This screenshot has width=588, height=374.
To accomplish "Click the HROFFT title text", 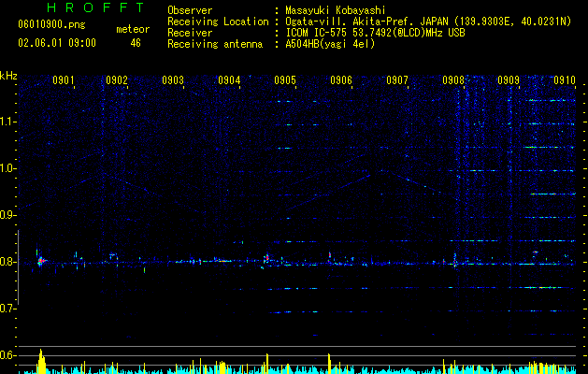I will pos(96,7).
